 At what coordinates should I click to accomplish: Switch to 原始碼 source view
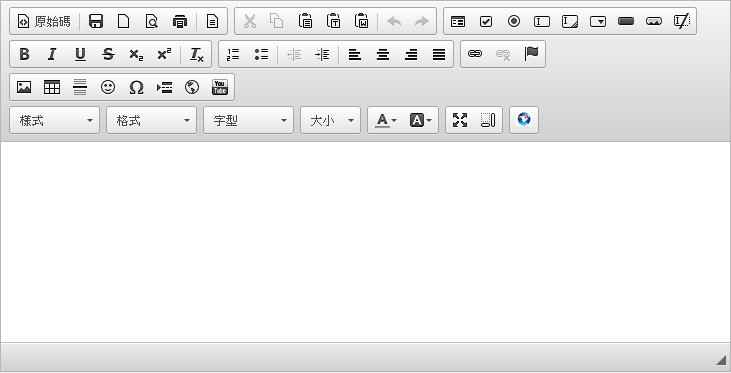click(x=44, y=21)
